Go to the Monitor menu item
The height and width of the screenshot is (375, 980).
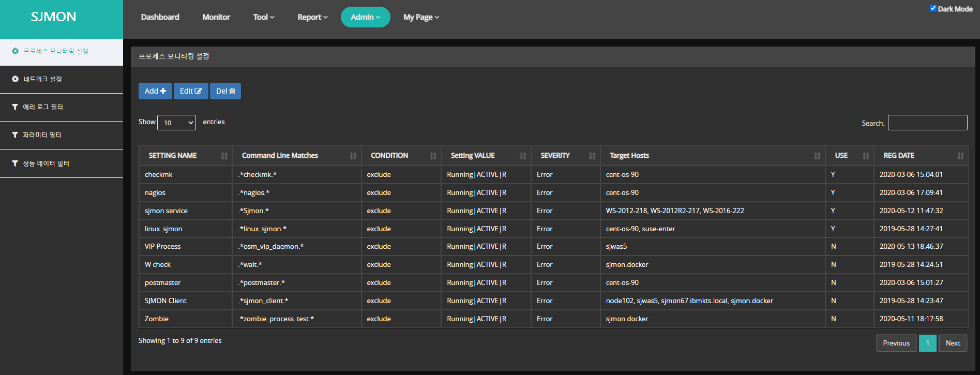(216, 17)
